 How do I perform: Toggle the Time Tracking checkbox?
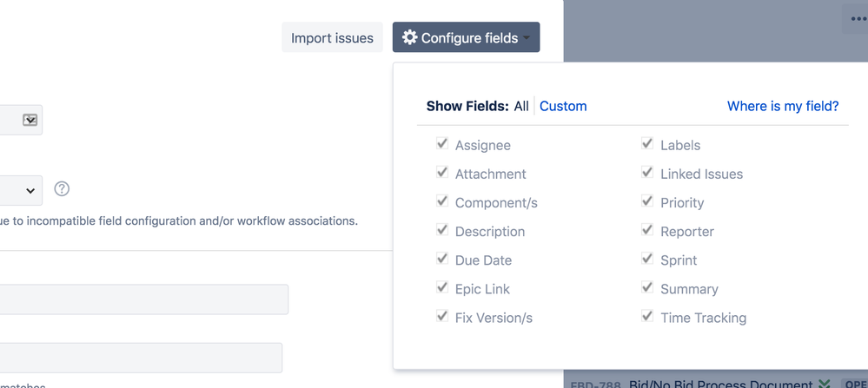click(x=647, y=316)
